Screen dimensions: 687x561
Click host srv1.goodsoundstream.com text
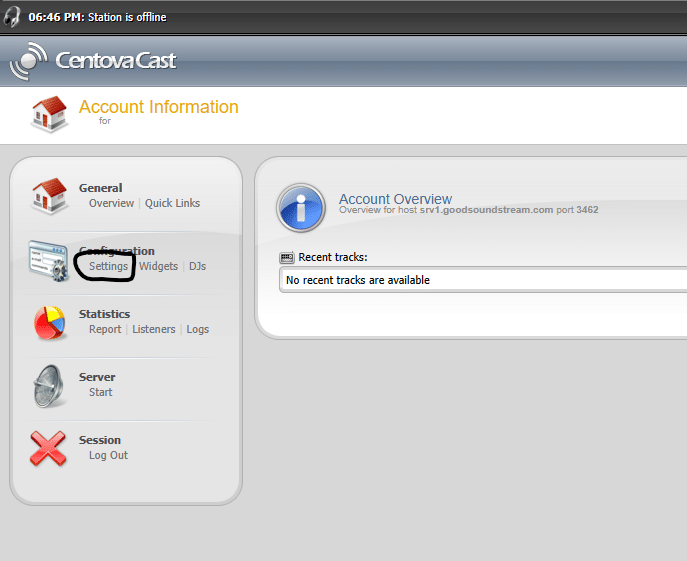click(x=486, y=210)
